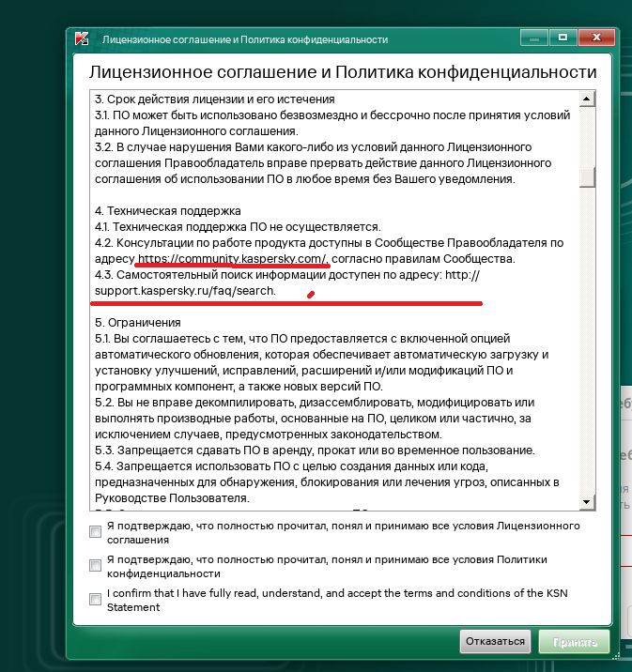This screenshot has height=672, width=632.
Task: Minimize the license agreement window
Action: click(x=534, y=38)
